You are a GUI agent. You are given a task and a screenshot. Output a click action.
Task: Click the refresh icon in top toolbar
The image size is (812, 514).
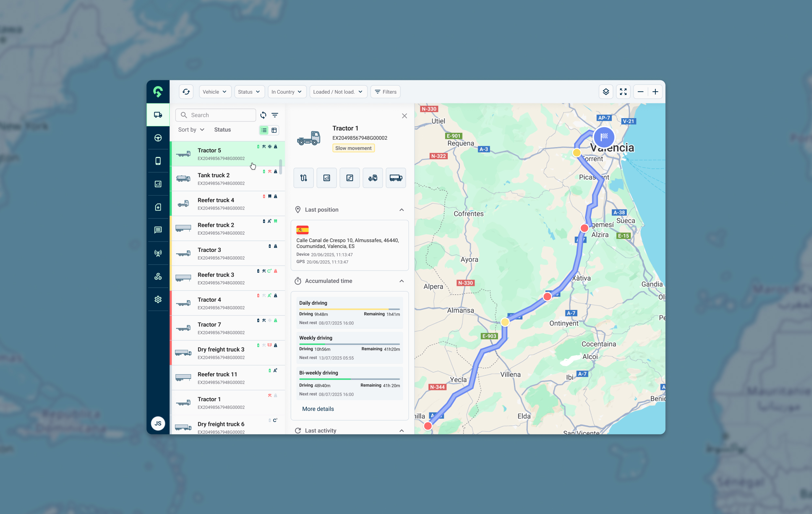(186, 91)
